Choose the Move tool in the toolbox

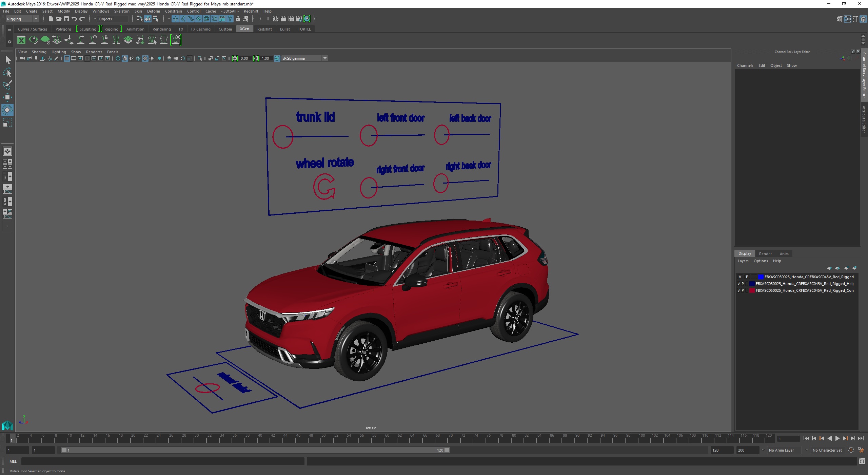coord(7,97)
